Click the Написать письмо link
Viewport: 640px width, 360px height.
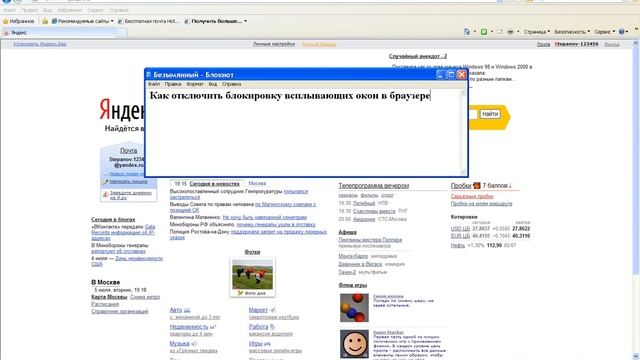(x=129, y=182)
